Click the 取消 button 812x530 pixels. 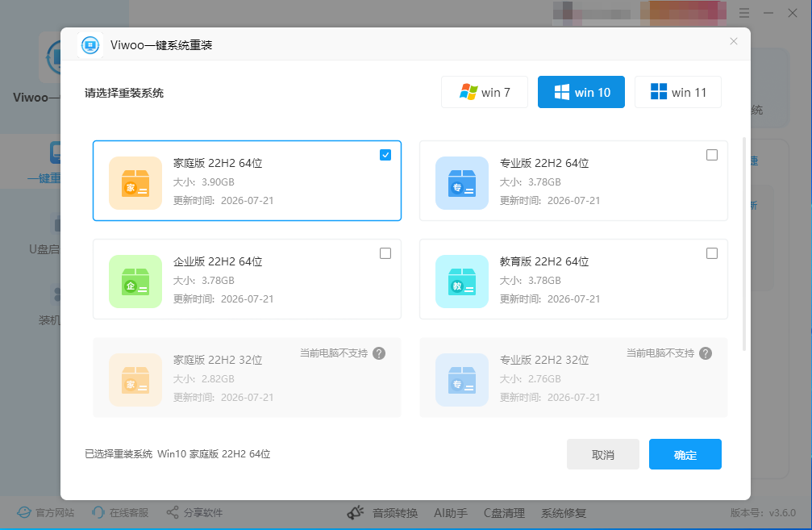tap(603, 454)
